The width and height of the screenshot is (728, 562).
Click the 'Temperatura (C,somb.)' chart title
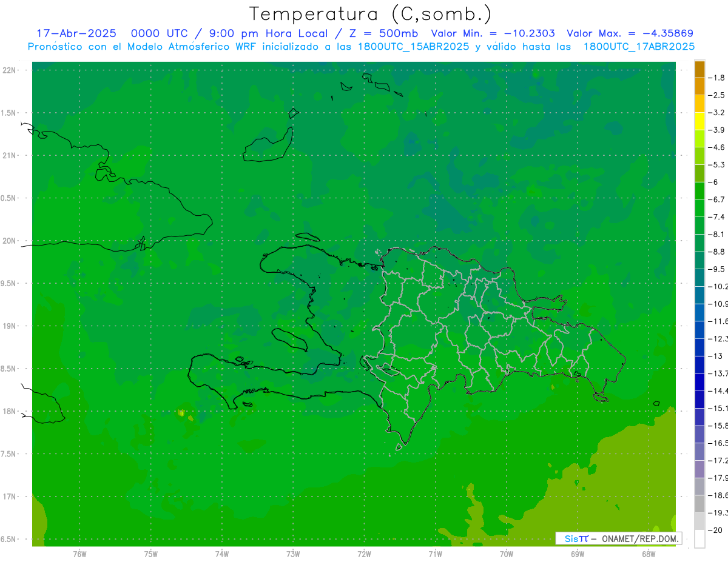370,14
